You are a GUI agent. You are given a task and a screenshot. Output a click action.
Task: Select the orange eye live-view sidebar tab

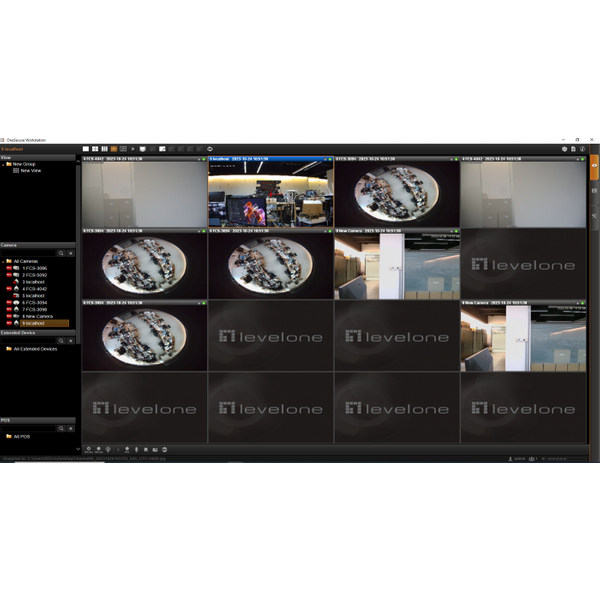[x=594, y=167]
